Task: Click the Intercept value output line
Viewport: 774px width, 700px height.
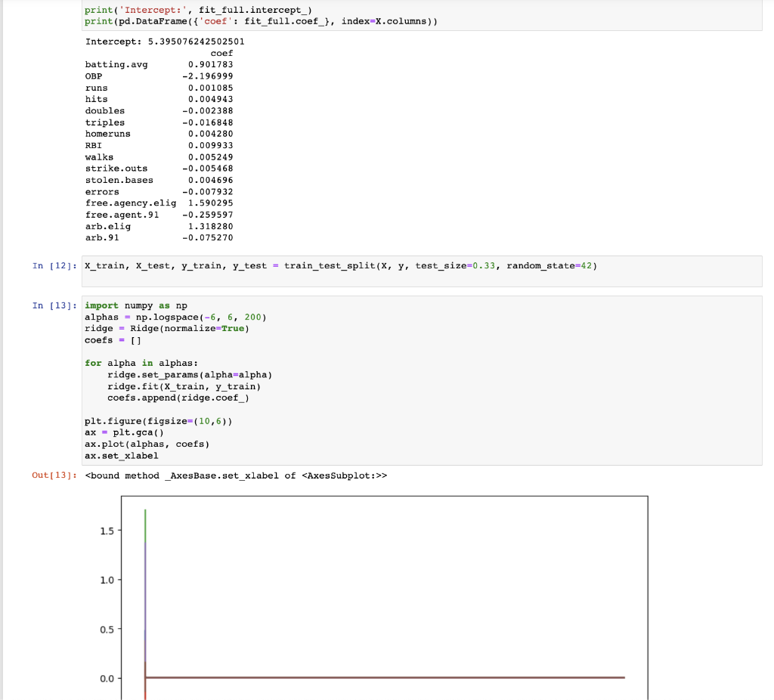Action: [x=165, y=42]
